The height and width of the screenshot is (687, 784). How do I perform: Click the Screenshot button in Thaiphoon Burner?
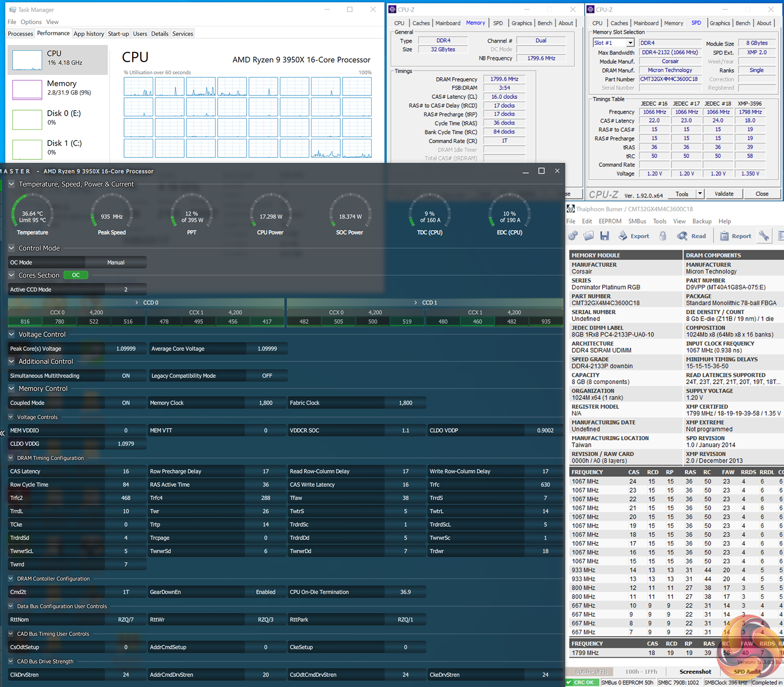click(695, 672)
